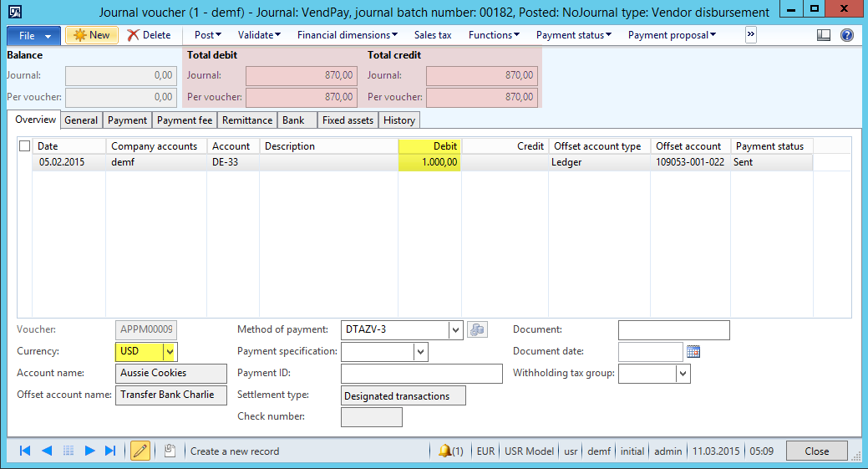
Task: Click the icon next to Method of payment
Action: [476, 329]
